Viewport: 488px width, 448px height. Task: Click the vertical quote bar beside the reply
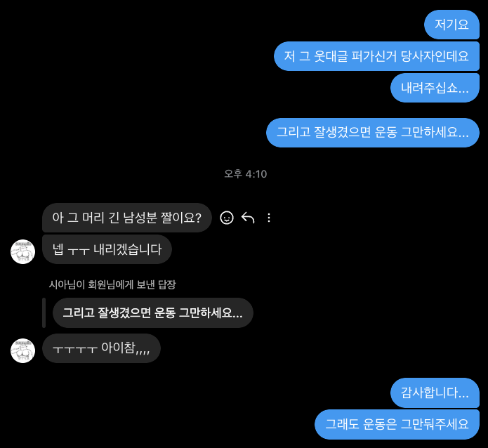click(44, 313)
